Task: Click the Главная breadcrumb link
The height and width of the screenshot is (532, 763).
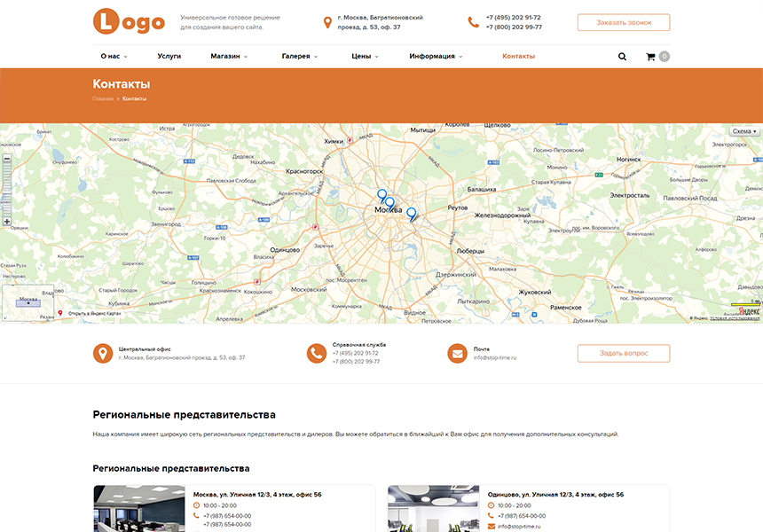Action: pyautogui.click(x=102, y=98)
